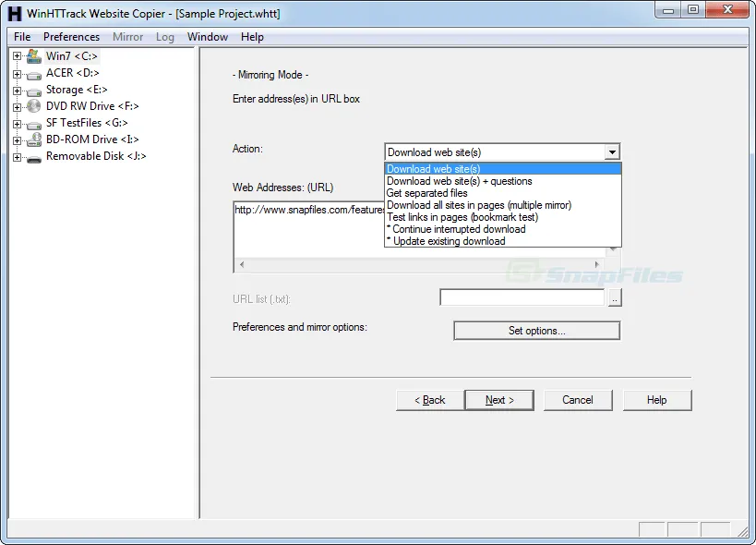Open the Preferences menu

[x=71, y=37]
